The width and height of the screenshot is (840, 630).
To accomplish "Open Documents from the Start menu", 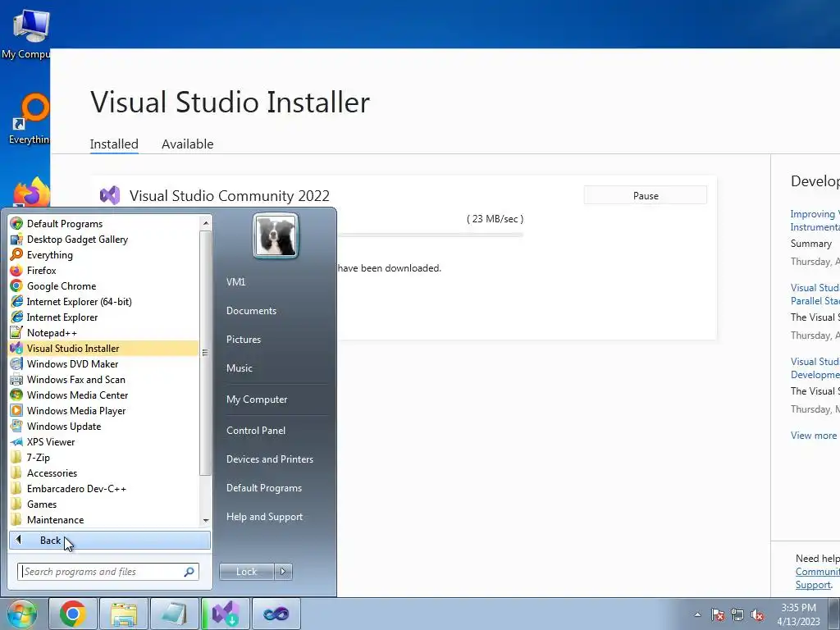I will point(251,311).
